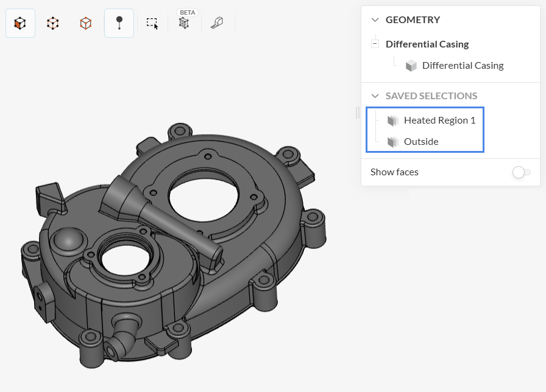
Task: Select the Heated Region 1 saved selection
Action: tap(439, 121)
